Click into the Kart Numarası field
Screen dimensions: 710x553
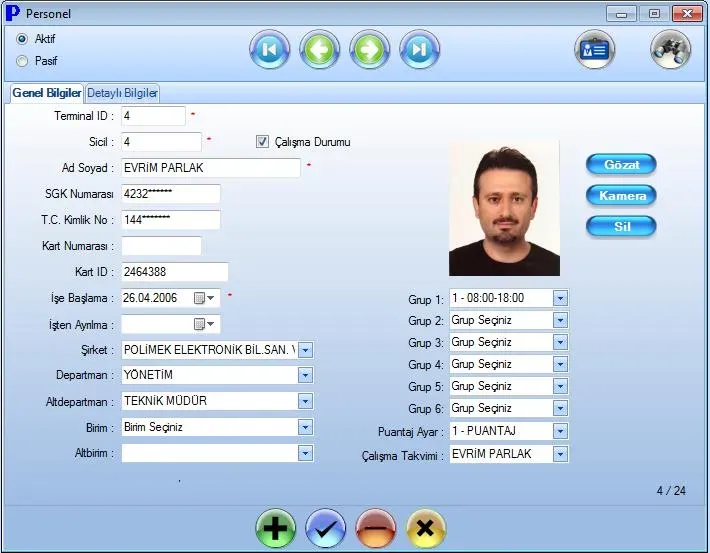[x=161, y=246]
